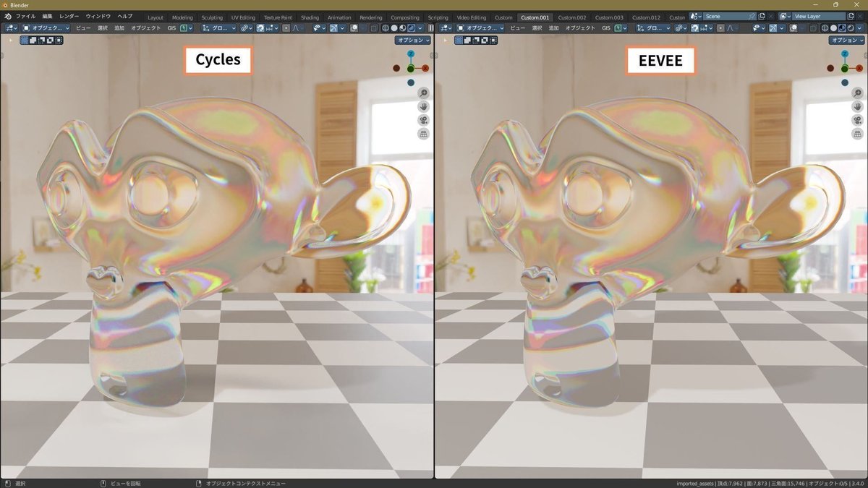
Task: Click zoom magnifier gizmo in EEVEE viewport
Action: pyautogui.click(x=857, y=93)
